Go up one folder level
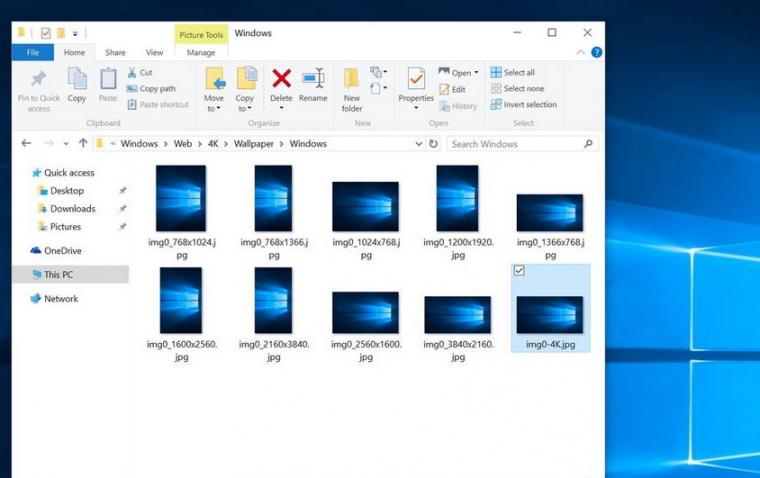 click(83, 143)
